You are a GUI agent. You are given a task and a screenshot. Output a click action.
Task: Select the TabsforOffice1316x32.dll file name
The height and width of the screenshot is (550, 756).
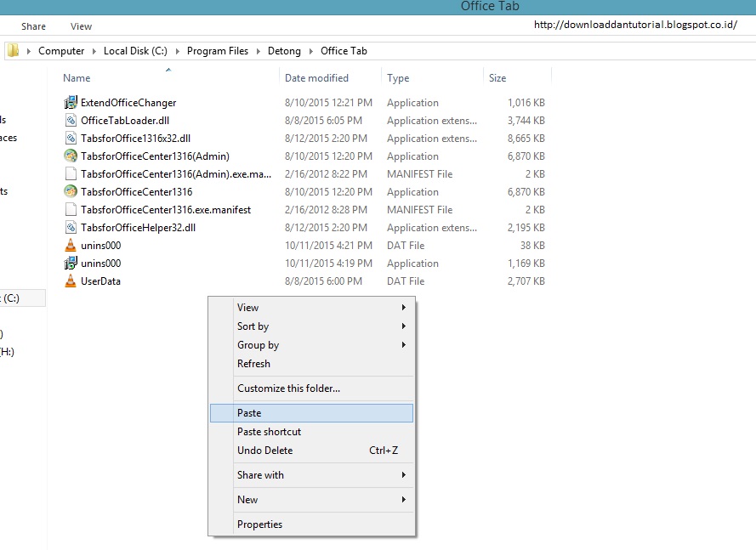click(135, 139)
